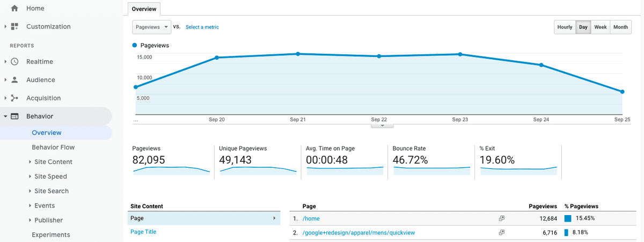Click the Sep 22 axis label
This screenshot has height=242, width=644.
(x=379, y=119)
